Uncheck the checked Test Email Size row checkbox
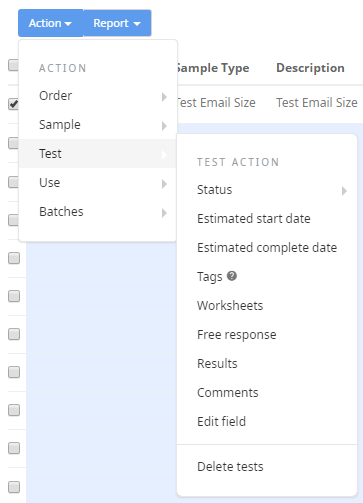 coord(14,104)
